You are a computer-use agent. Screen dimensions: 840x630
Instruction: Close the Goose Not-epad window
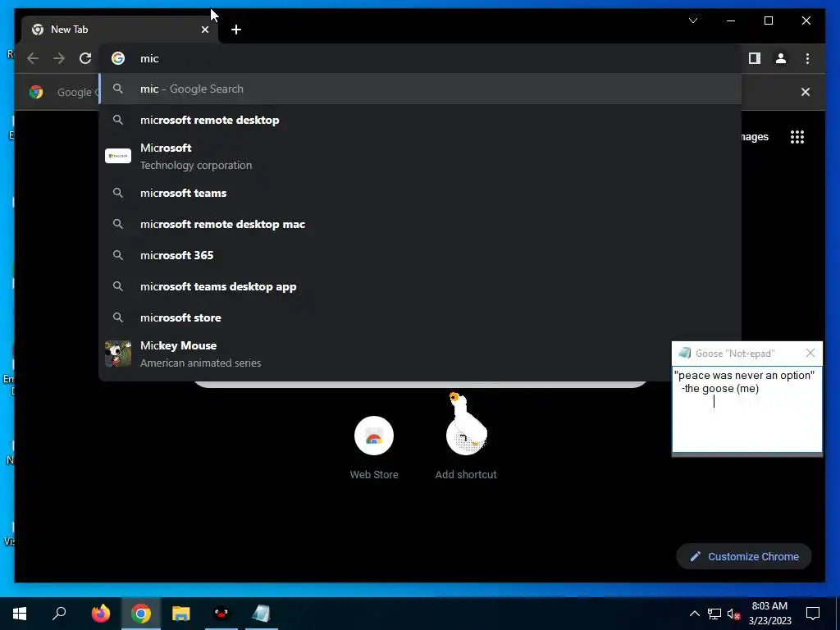coord(810,353)
